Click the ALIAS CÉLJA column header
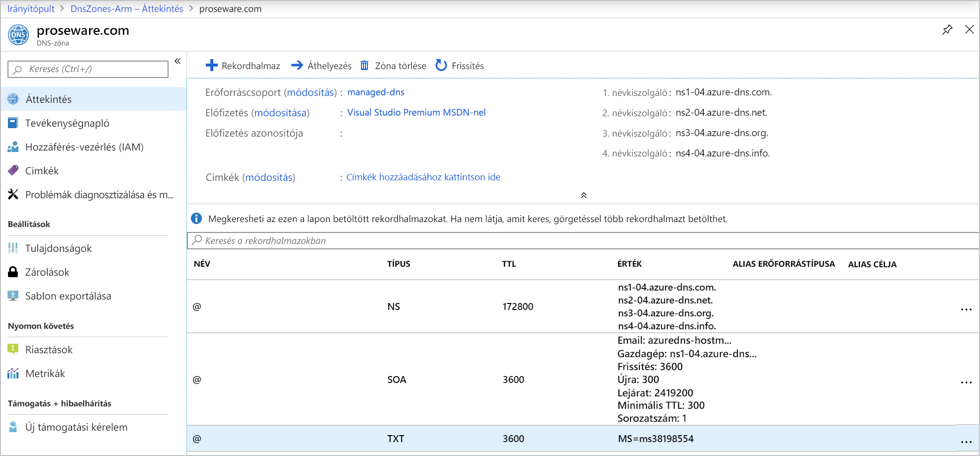 coord(873,264)
